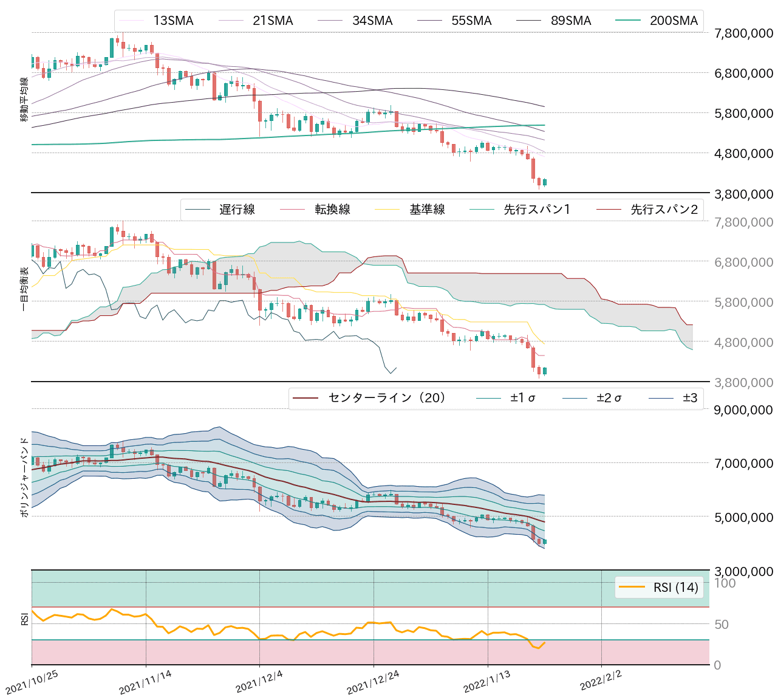Toggle the ±2σ band visibility

coord(575,398)
